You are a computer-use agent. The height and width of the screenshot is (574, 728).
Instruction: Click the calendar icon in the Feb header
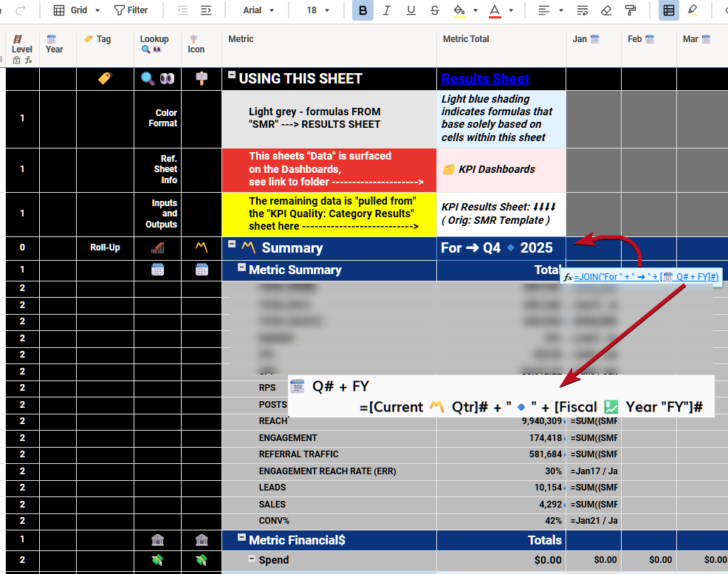[650, 39]
